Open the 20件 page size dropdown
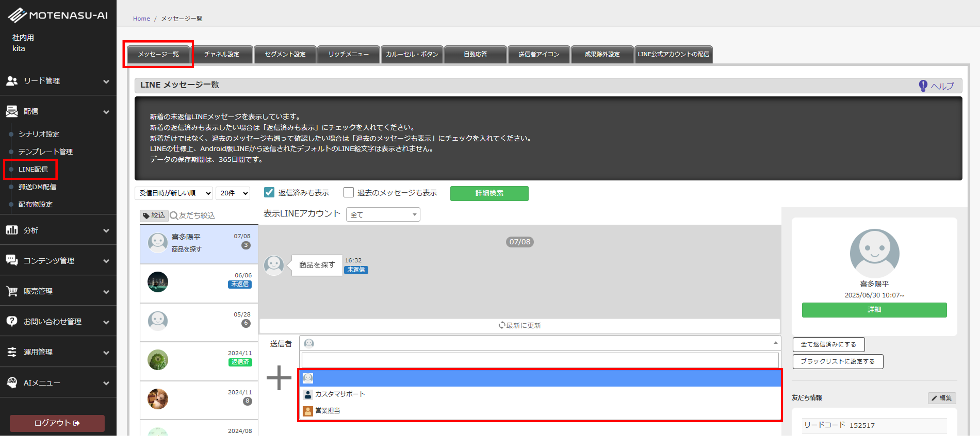 [x=233, y=193]
